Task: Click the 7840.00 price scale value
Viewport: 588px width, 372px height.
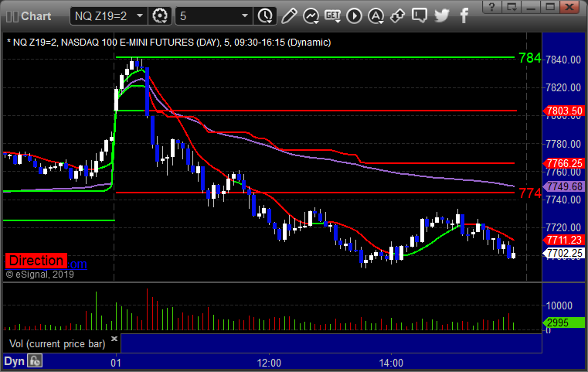Action: [x=563, y=60]
